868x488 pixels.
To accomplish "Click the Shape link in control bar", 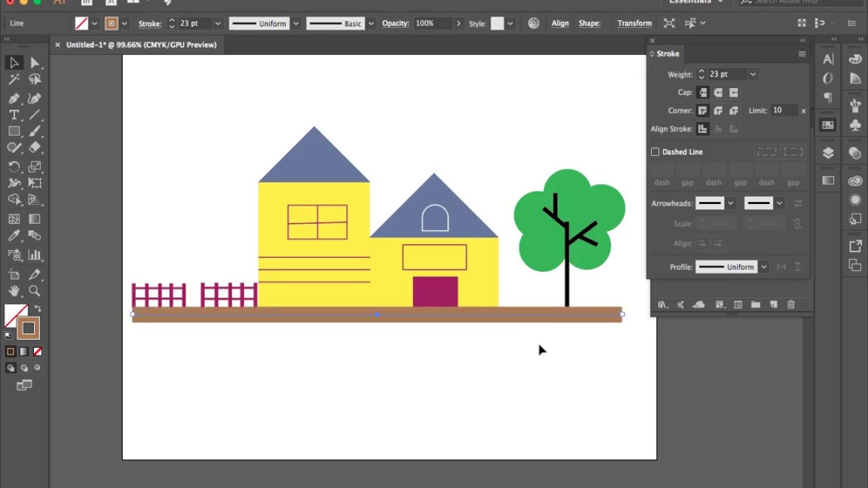I will [589, 23].
